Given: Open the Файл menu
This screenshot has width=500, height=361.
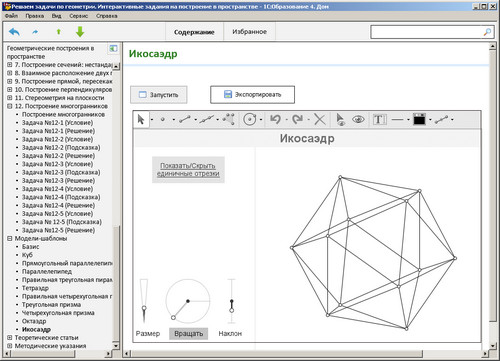Looking at the screenshot, I should 11,16.
